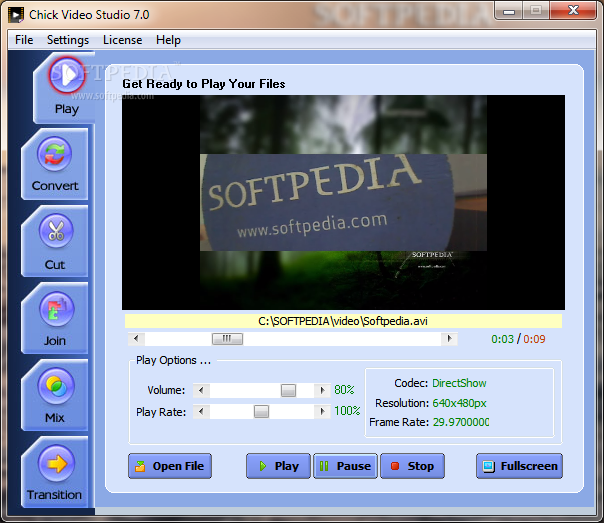Click the seek bar left arrow
This screenshot has height=523, width=604.
136,339
